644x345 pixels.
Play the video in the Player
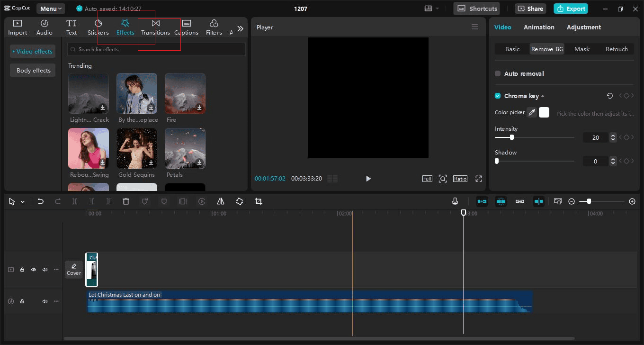coord(368,179)
